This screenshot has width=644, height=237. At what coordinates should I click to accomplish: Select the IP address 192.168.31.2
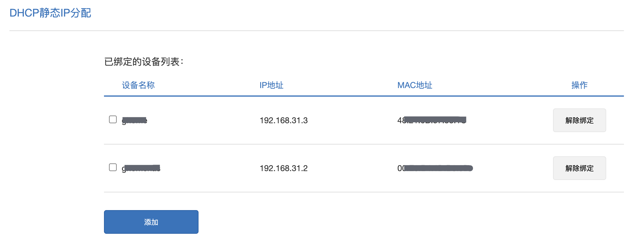click(x=283, y=168)
